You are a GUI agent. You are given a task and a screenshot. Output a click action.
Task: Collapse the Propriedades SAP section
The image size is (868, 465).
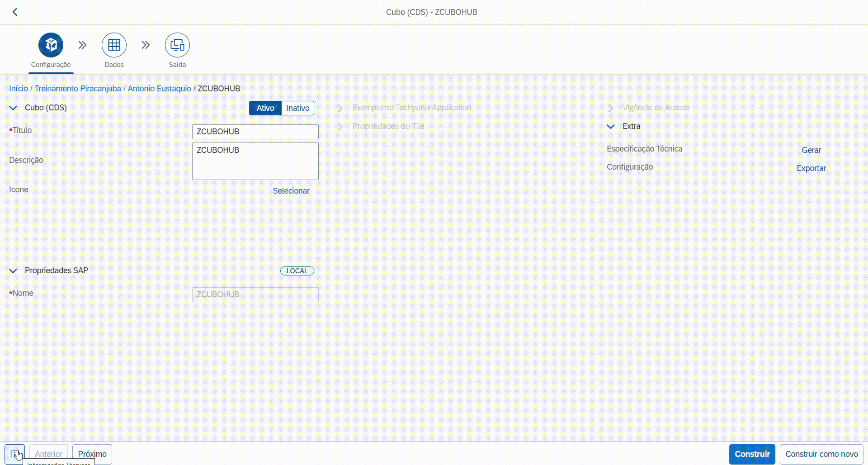pyautogui.click(x=13, y=271)
